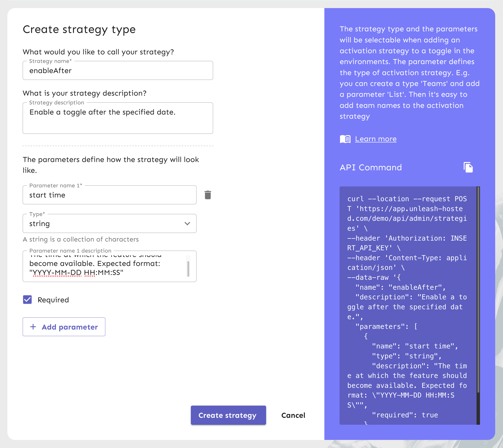
Task: Click the Create strategy button
Action: pos(228,415)
